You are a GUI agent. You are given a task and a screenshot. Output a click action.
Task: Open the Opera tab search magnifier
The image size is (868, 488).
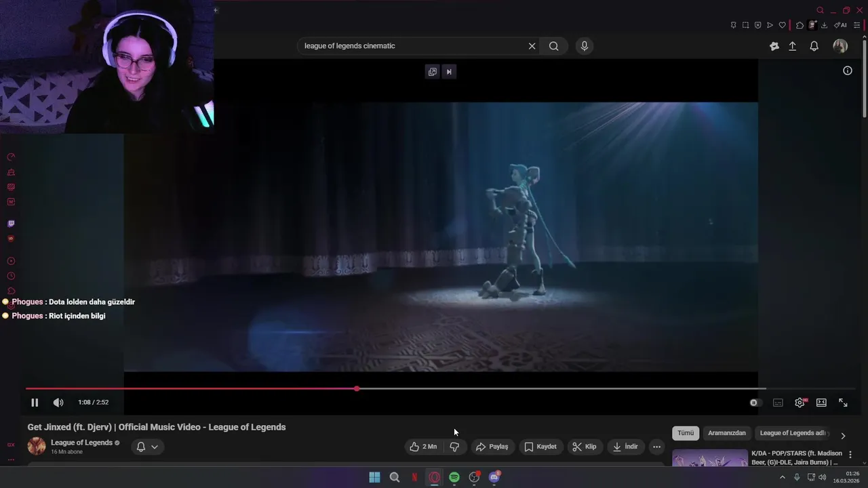(x=820, y=10)
